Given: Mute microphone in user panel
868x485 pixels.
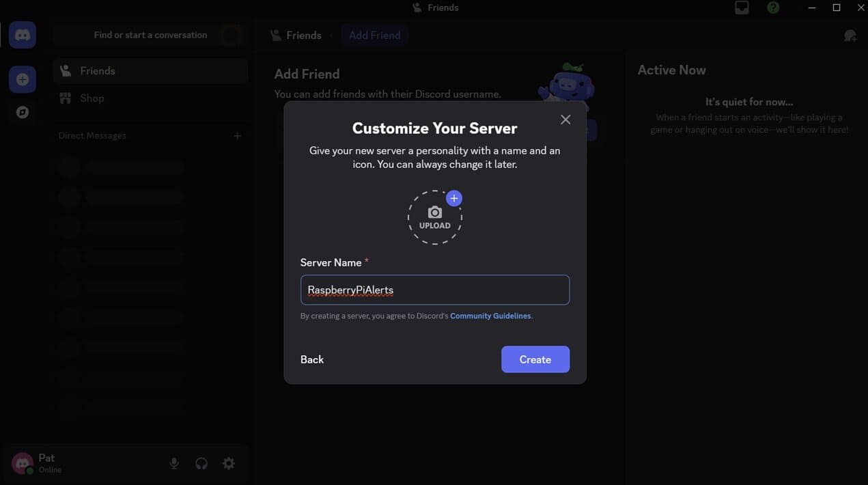Looking at the screenshot, I should [174, 463].
